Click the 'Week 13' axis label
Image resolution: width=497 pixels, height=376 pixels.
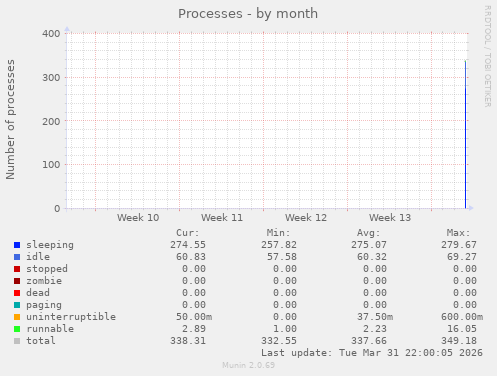tap(390, 218)
